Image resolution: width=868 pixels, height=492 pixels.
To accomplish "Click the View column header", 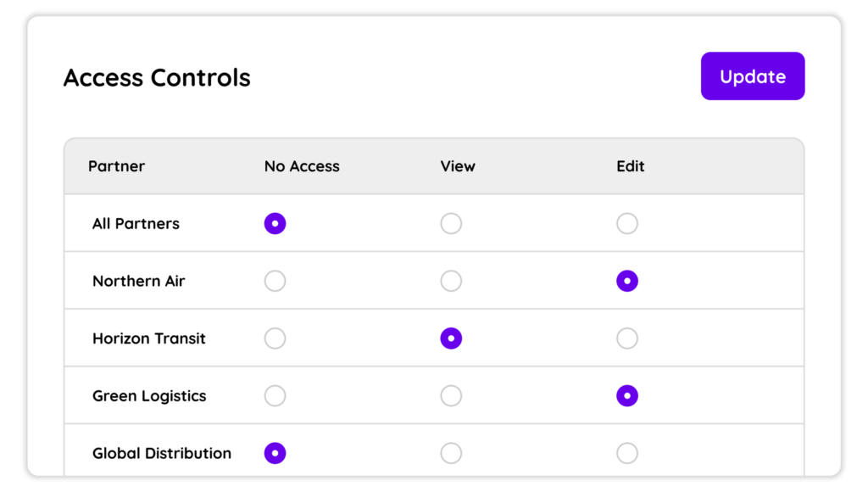I will coord(458,166).
